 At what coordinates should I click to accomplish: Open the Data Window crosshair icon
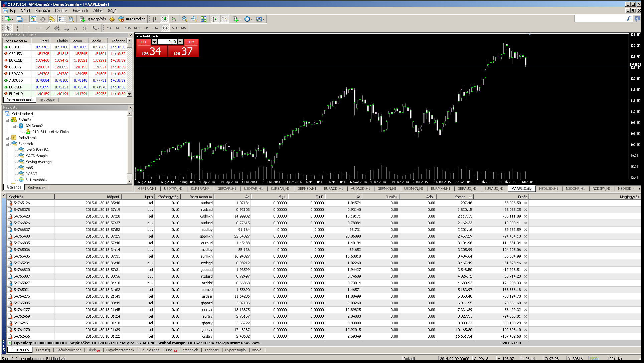pos(43,19)
